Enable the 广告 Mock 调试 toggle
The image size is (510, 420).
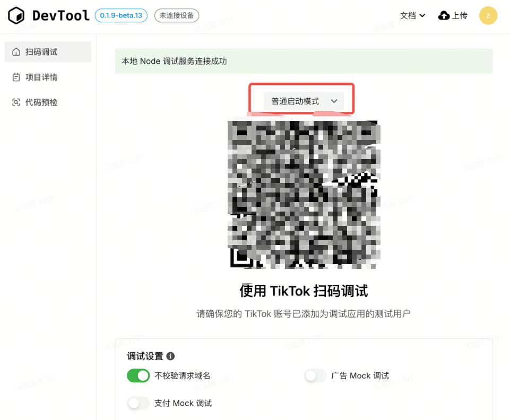(x=315, y=376)
